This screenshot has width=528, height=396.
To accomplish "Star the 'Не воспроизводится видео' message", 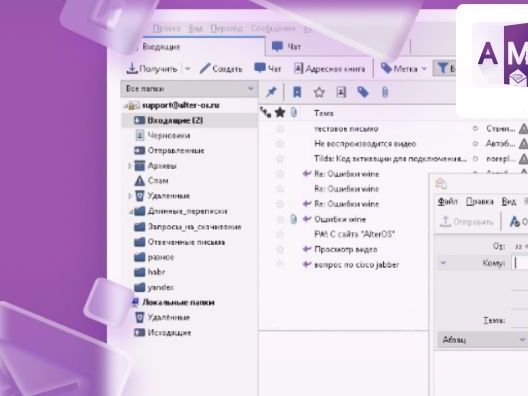I will tap(280, 144).
